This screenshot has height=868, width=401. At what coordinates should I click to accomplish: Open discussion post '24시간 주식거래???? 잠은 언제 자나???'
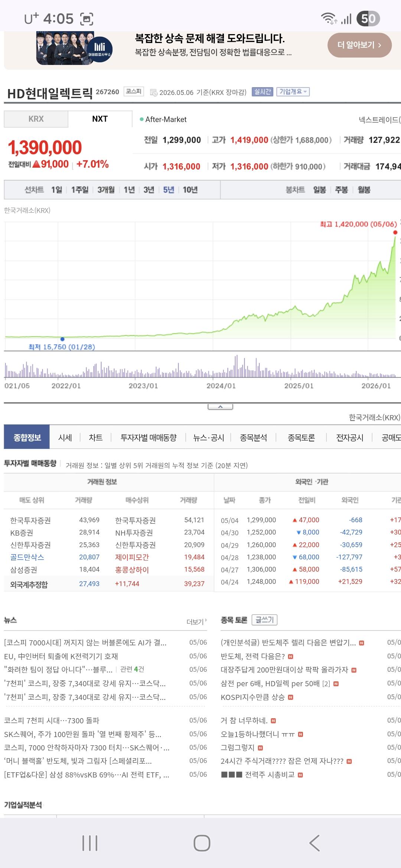tap(282, 761)
